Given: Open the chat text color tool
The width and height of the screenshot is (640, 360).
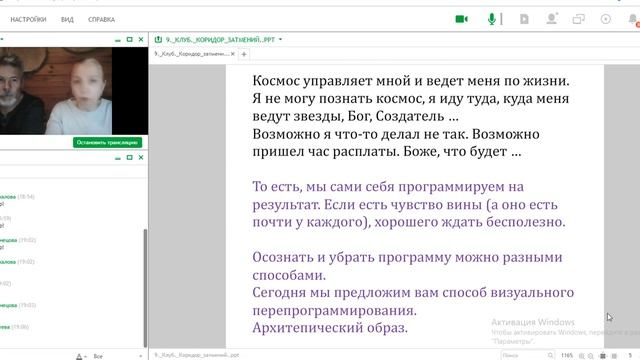Looking at the screenshot, I should click(x=80, y=356).
